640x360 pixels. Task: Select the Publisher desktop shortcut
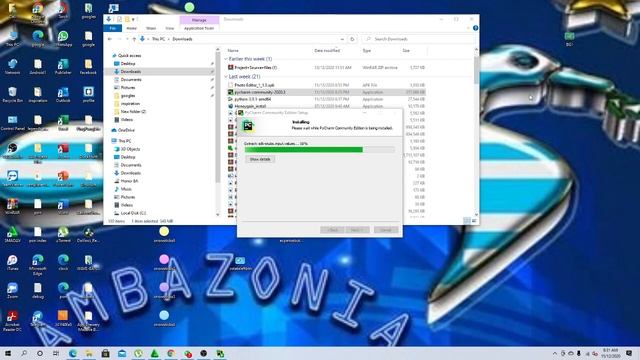point(63,67)
